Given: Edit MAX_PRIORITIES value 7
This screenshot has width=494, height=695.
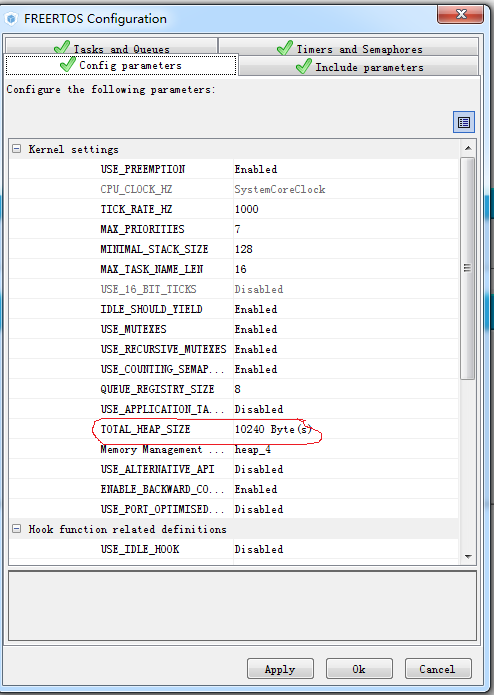Looking at the screenshot, I should (237, 229).
